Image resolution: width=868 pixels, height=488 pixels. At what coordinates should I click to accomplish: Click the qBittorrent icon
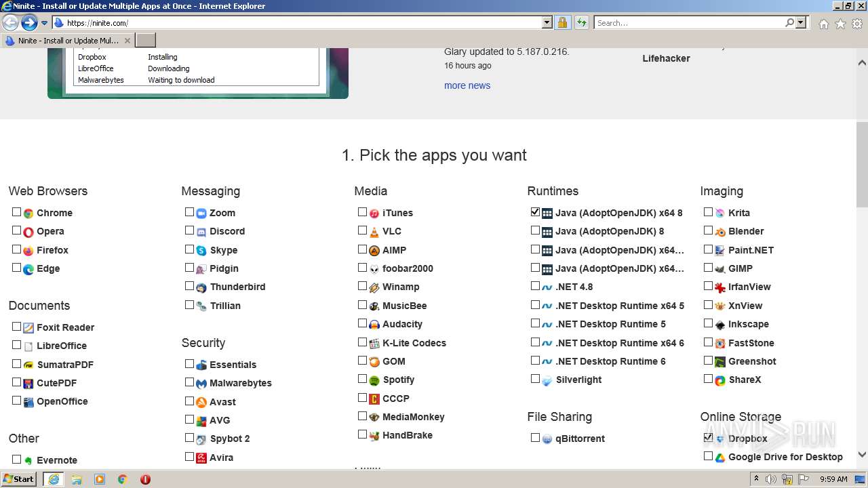click(547, 439)
